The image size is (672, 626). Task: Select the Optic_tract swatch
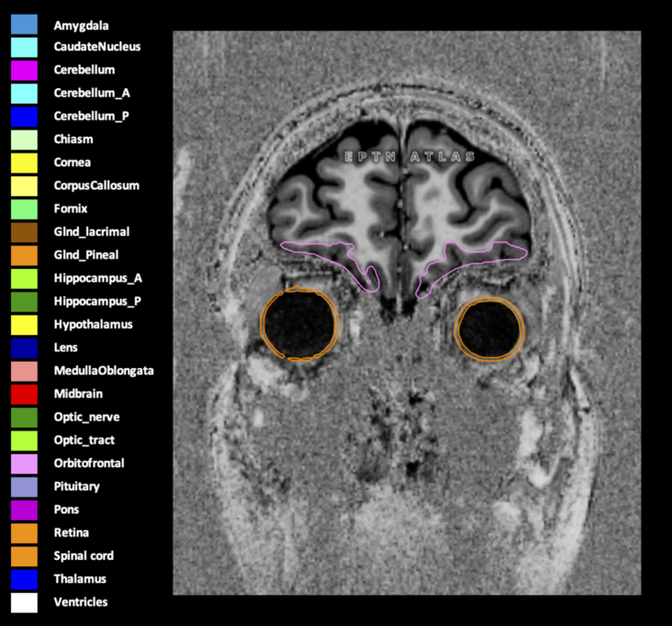click(x=24, y=441)
